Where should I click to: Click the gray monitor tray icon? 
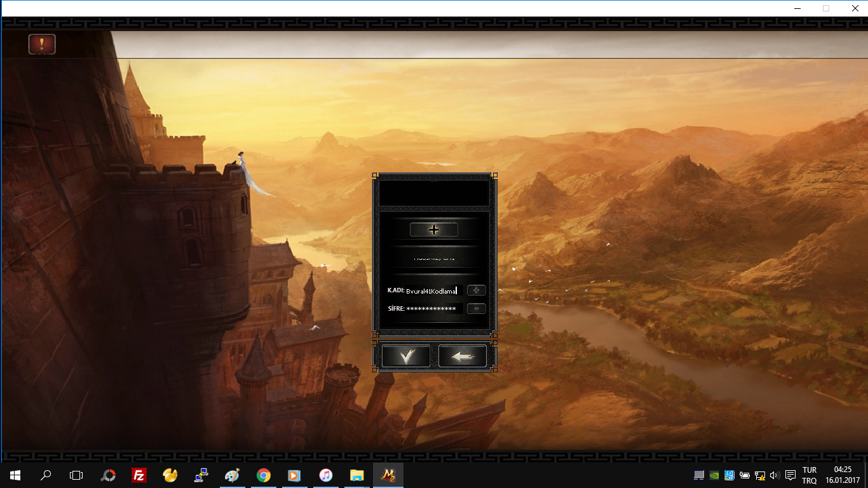click(699, 475)
